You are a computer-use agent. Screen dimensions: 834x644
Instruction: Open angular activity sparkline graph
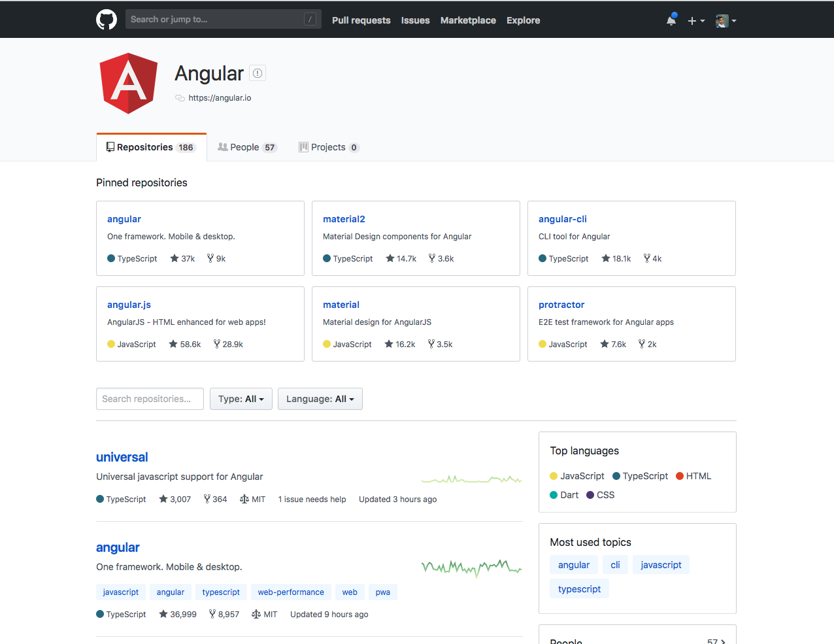[472, 568]
